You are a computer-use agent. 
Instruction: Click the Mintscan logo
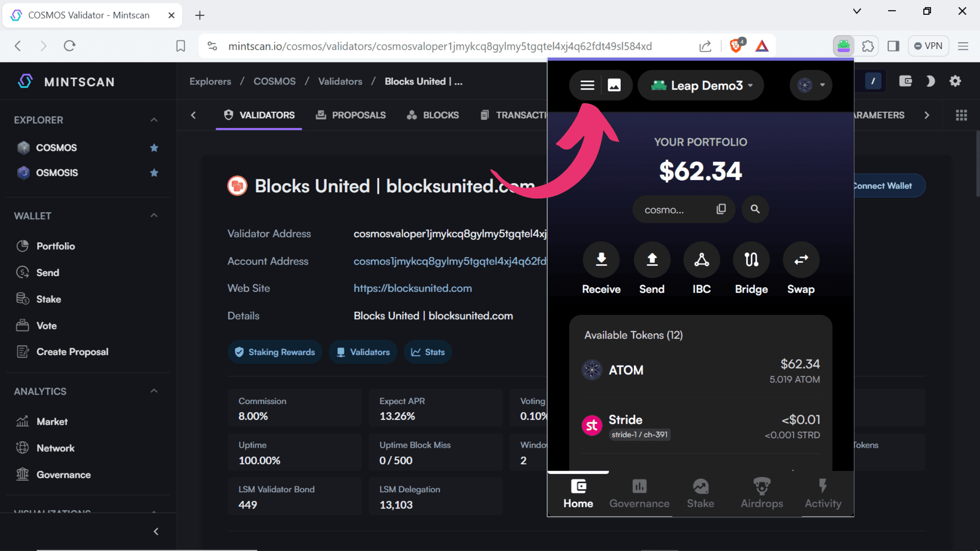tap(66, 82)
